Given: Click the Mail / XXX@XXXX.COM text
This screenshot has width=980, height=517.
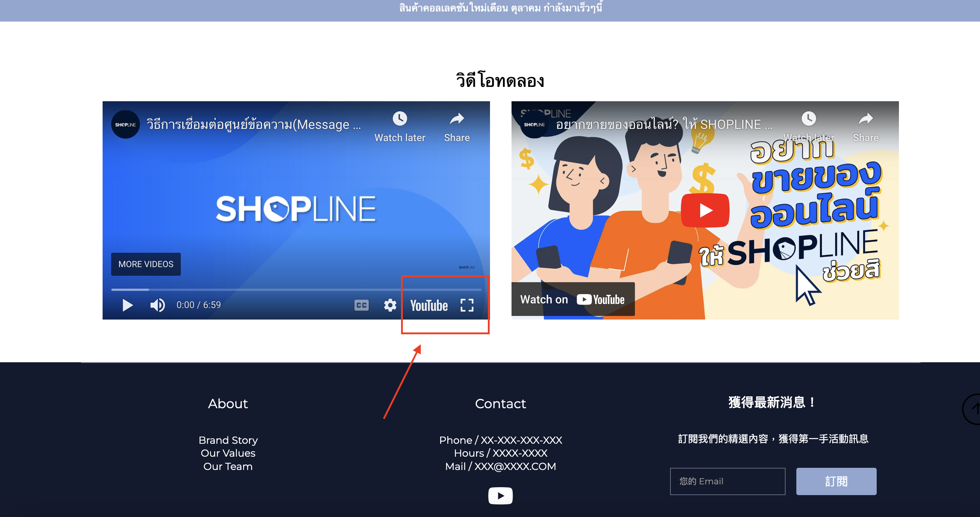Looking at the screenshot, I should point(501,466).
